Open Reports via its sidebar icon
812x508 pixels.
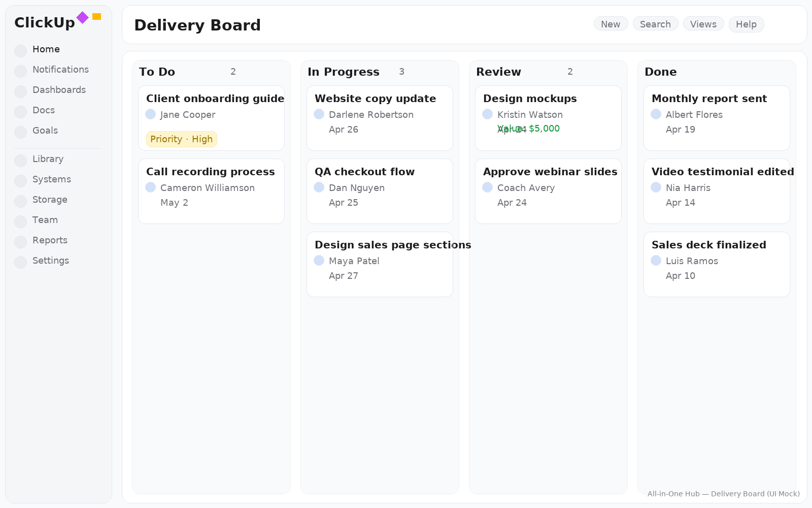coord(21,242)
